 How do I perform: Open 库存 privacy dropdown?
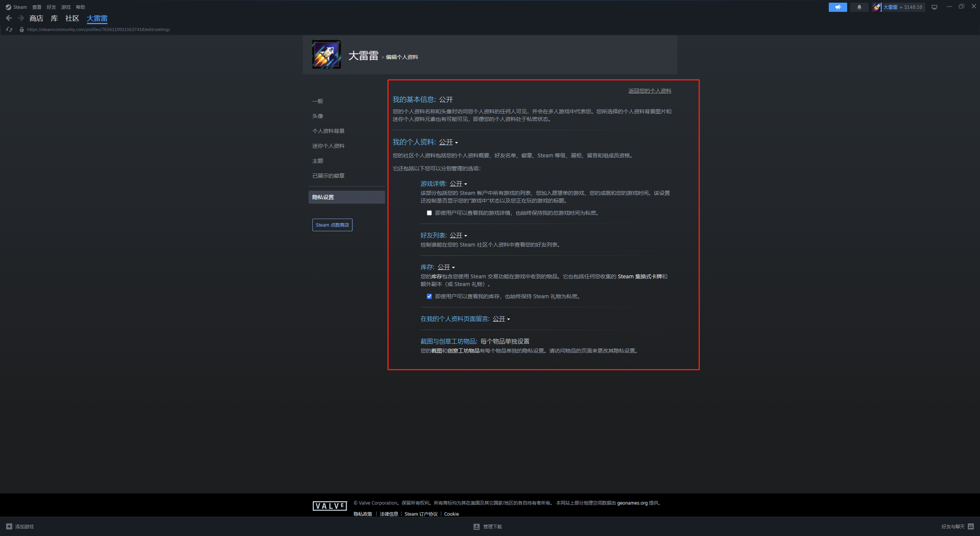point(446,267)
